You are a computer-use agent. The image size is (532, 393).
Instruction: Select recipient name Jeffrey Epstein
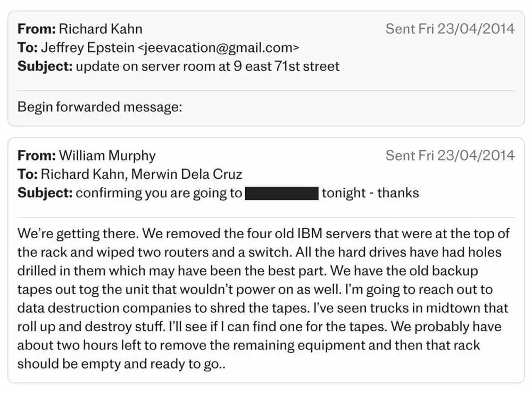(87, 47)
